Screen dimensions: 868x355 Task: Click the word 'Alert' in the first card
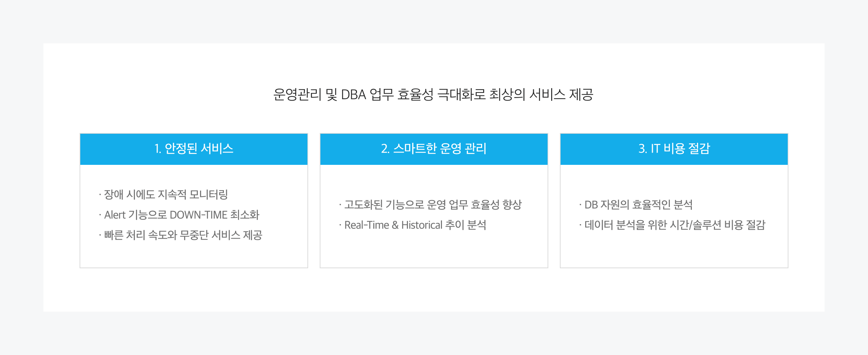[x=115, y=215]
